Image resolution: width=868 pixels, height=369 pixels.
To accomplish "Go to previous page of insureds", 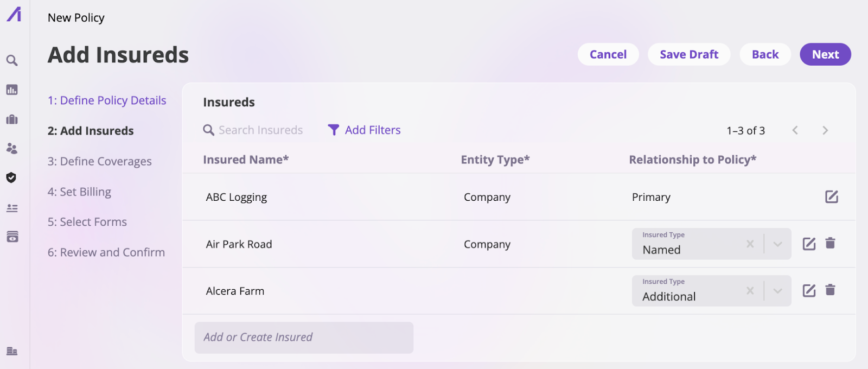I will (795, 130).
